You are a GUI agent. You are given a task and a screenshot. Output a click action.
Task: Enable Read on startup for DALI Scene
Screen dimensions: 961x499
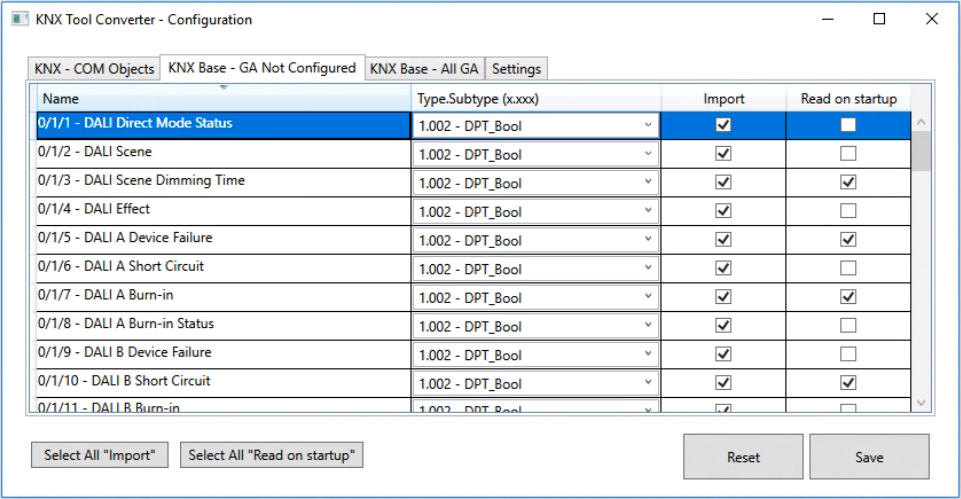pyautogui.click(x=848, y=154)
